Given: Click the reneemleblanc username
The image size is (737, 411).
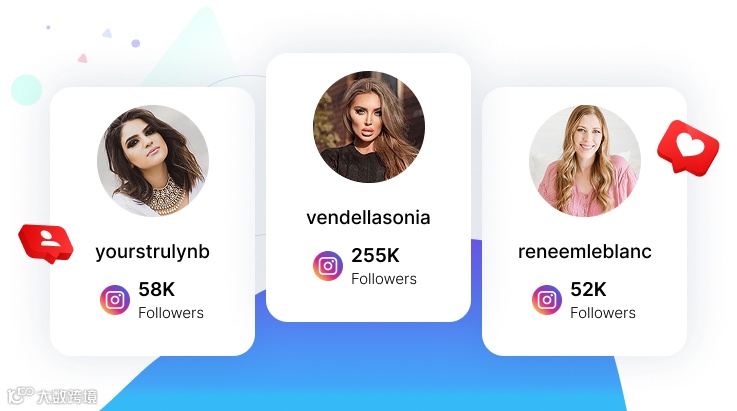Looking at the screenshot, I should (x=585, y=252).
